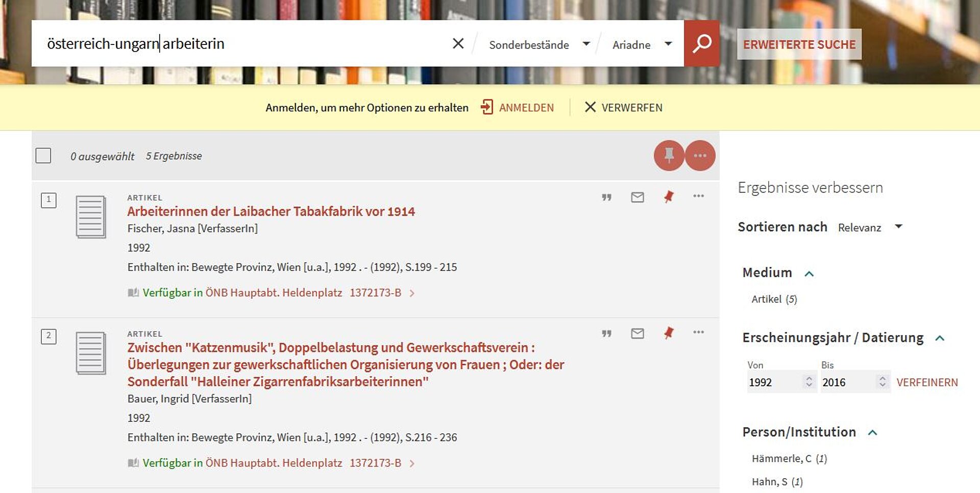Open availability link of Fischer, Jasna article

[272, 293]
